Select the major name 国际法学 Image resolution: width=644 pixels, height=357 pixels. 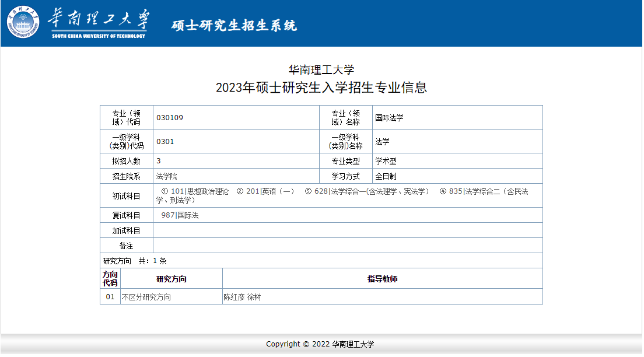(389, 118)
